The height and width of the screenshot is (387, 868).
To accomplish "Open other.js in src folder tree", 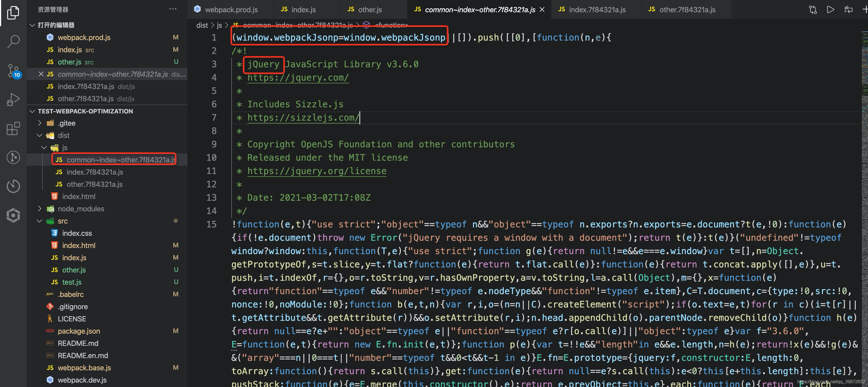I will pos(107,270).
